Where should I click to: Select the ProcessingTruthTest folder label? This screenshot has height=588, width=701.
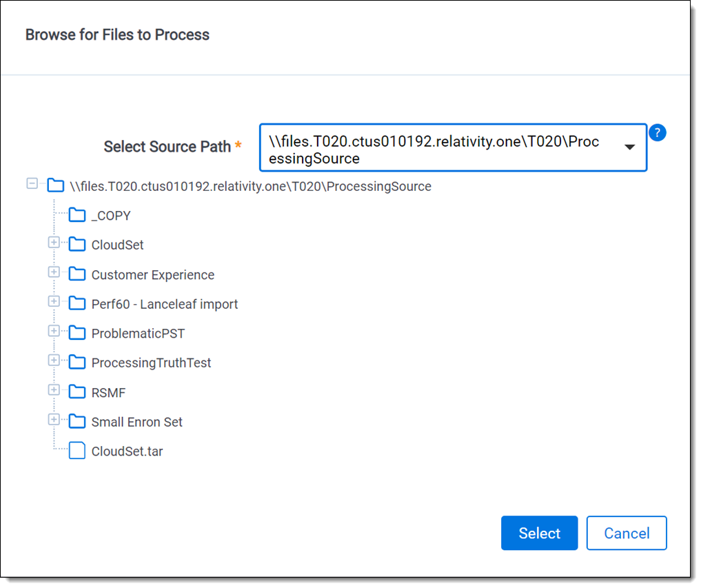pyautogui.click(x=151, y=363)
